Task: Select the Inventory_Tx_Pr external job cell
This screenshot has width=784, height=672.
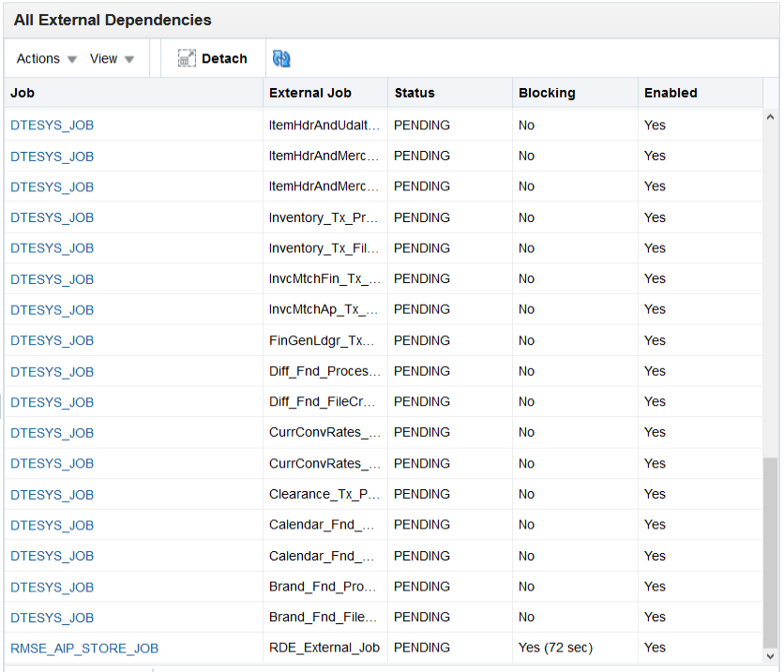Action: click(x=325, y=217)
